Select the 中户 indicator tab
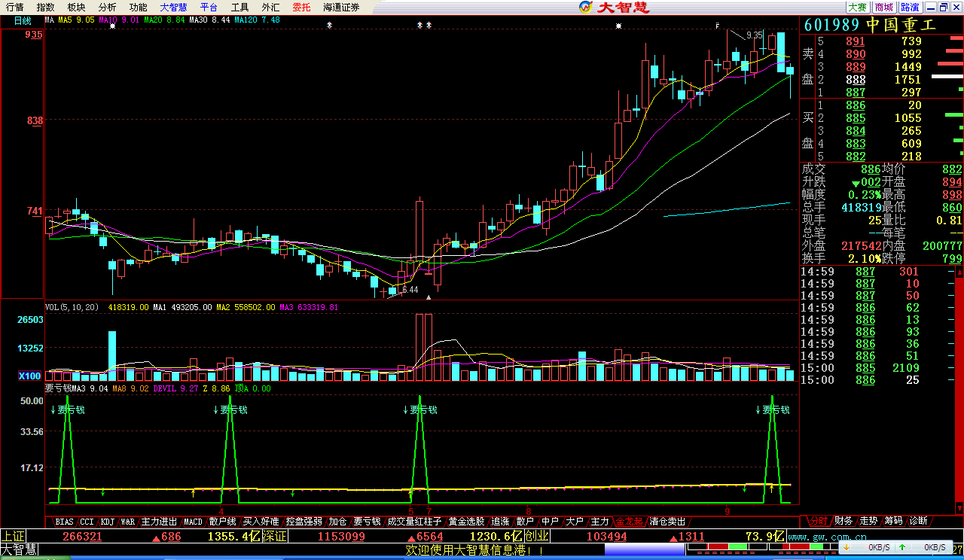 coord(551,522)
